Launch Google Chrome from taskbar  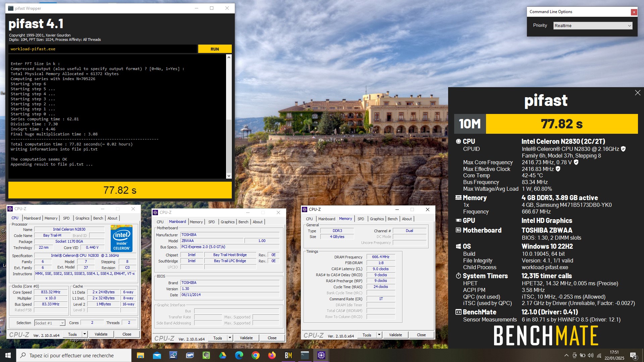coord(255,355)
